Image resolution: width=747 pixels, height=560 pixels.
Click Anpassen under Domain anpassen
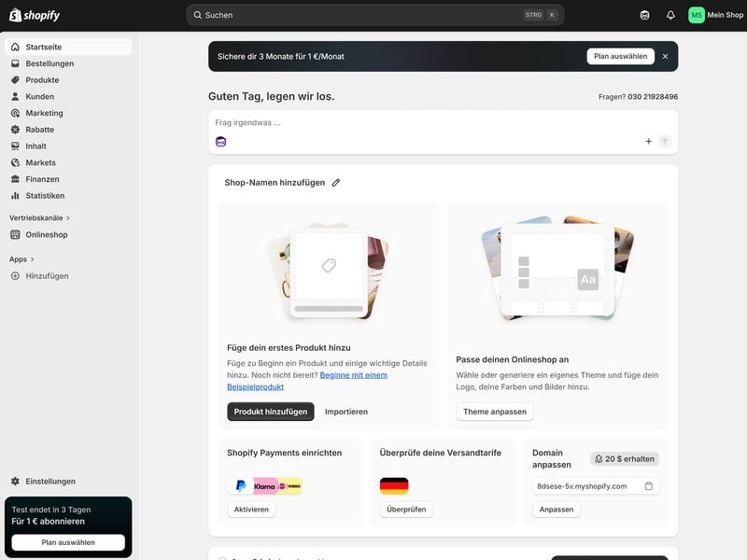[x=557, y=509]
